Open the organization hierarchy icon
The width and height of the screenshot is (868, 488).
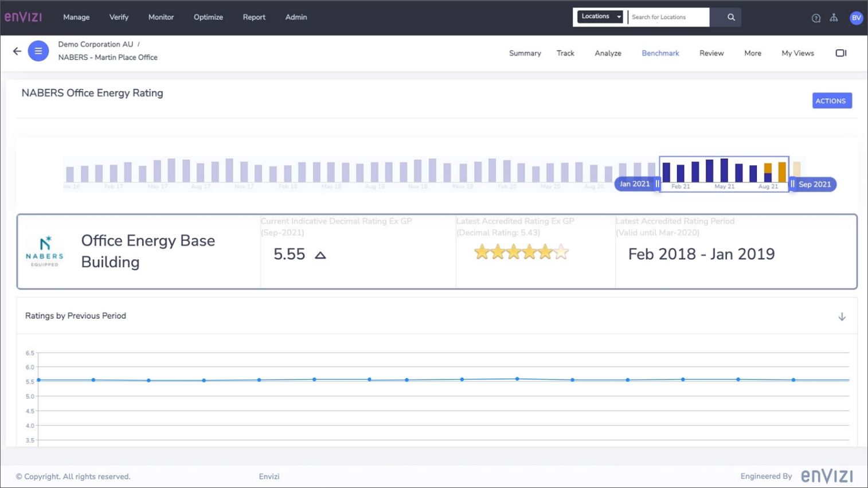click(834, 18)
